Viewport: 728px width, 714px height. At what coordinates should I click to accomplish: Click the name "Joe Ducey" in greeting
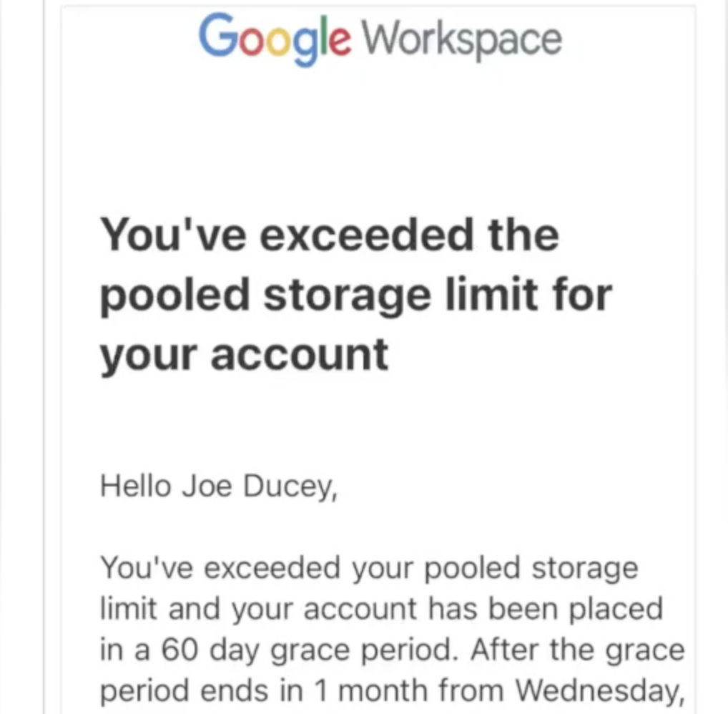[x=258, y=486]
